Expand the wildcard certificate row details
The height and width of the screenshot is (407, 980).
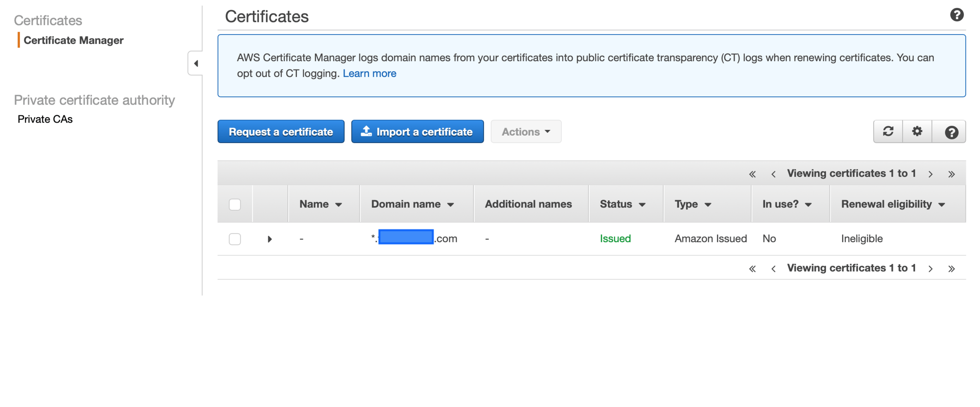(270, 239)
